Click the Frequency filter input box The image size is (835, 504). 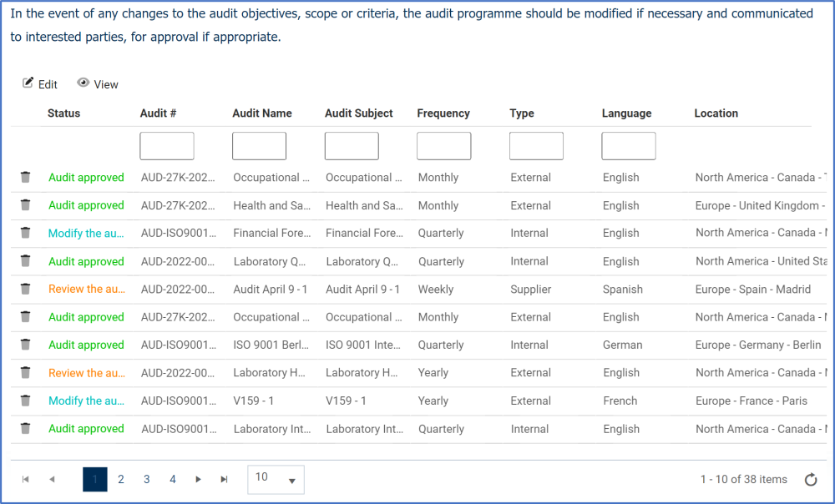(443, 145)
